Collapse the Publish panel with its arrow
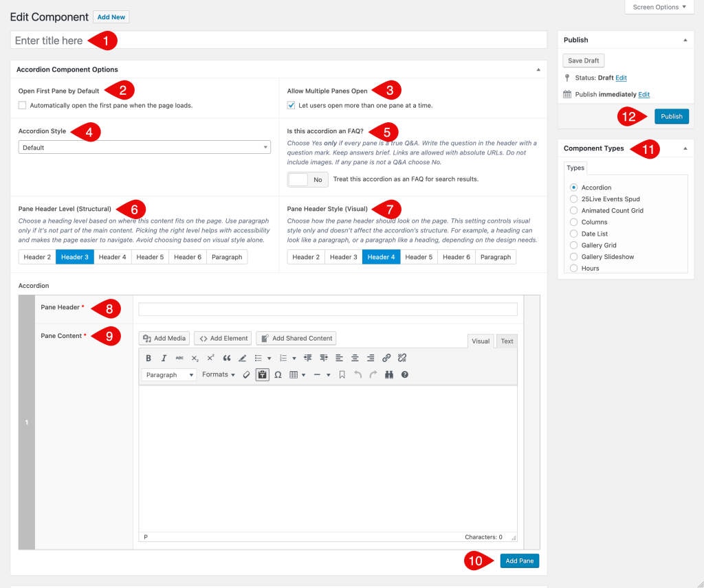Viewport: 704px width, 588px height. point(685,39)
